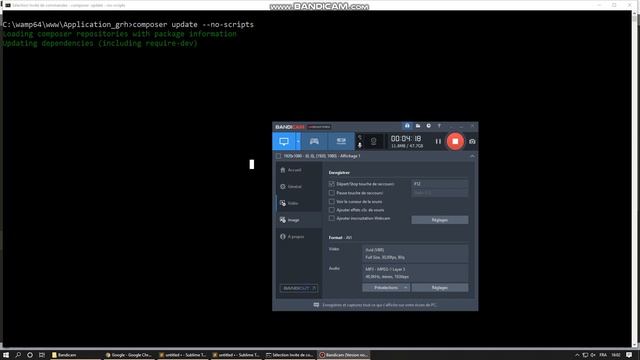Viewport: 640px width, 360px height.
Task: Click the FRA language indicator
Action: [603, 355]
